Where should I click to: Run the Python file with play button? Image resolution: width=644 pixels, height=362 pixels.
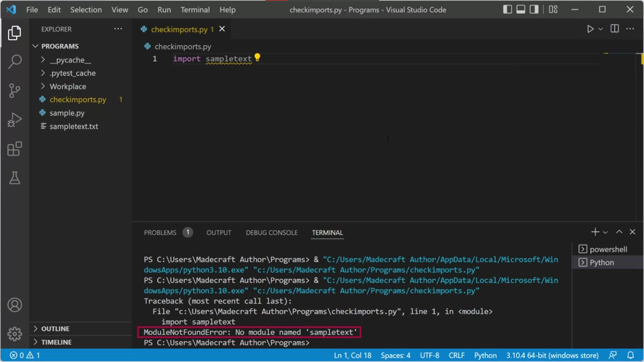(x=590, y=29)
